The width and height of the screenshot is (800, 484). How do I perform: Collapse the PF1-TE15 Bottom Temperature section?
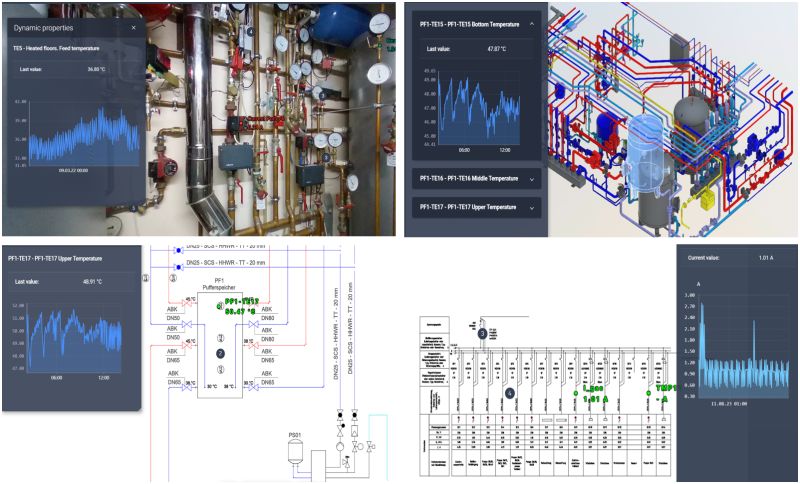[x=531, y=21]
